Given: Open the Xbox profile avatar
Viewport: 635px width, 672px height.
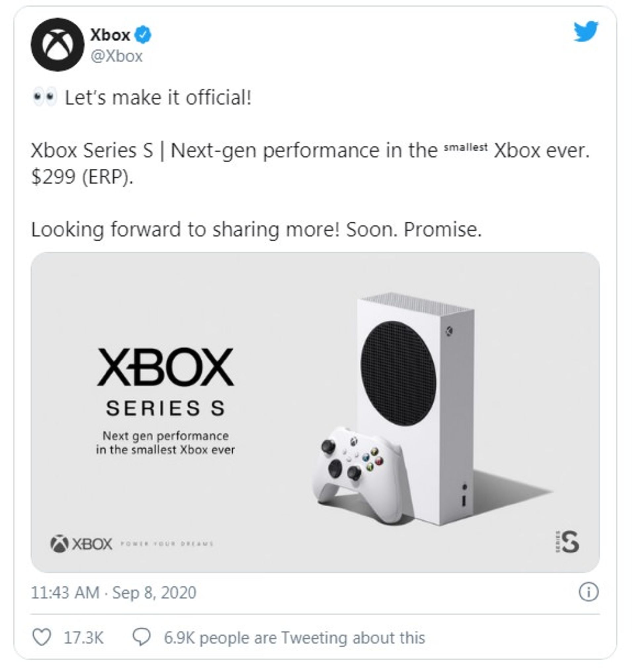Looking at the screenshot, I should (x=58, y=44).
